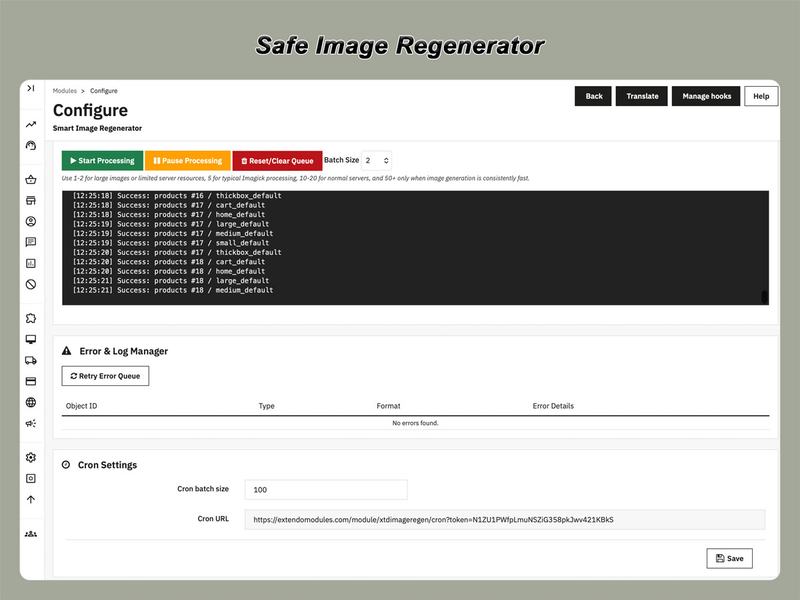The width and height of the screenshot is (800, 600).
Task: Click Retry Error Queue button
Action: click(105, 376)
